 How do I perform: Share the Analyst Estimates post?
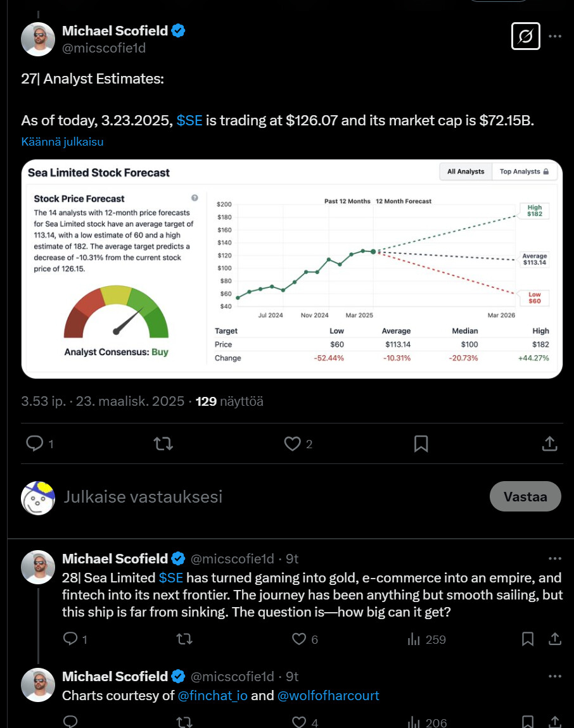pyautogui.click(x=550, y=444)
